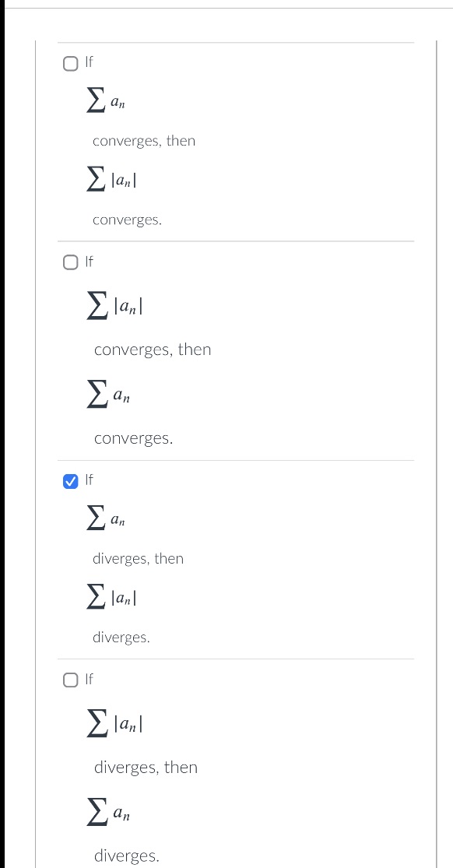This screenshot has width=453, height=868.
Task: Check the last option about divergence of absolute series
Action: pos(70,680)
